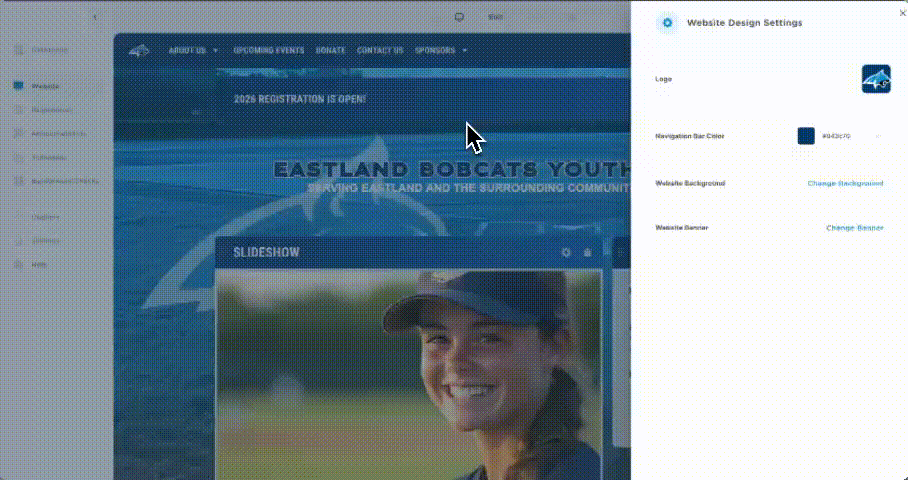
Task: Click the Help item in the left sidebar
Action: [38, 265]
